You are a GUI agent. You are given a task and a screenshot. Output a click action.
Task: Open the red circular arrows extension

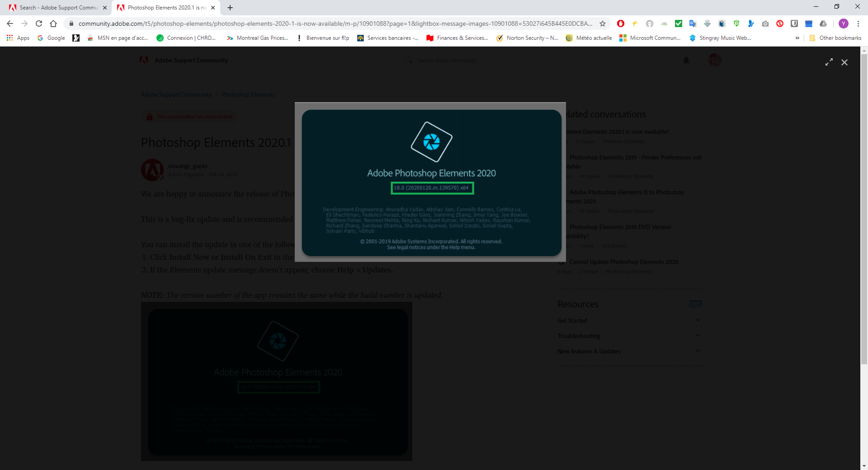780,23
